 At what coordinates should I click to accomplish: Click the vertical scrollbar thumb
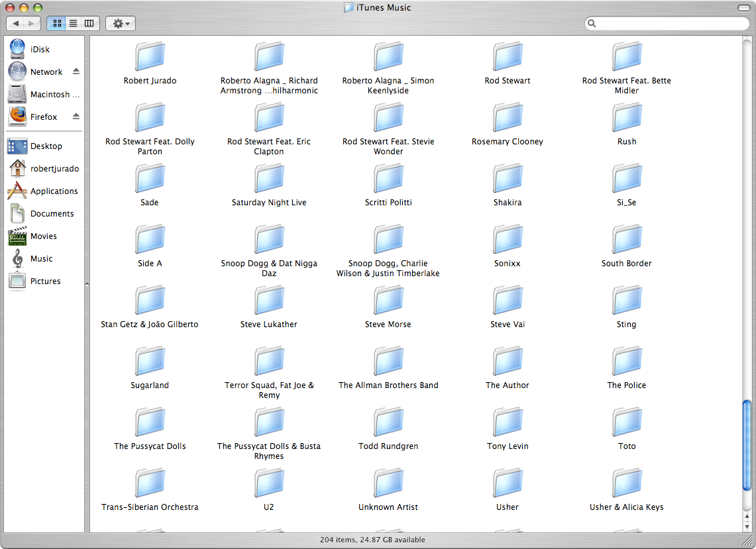coord(747,447)
